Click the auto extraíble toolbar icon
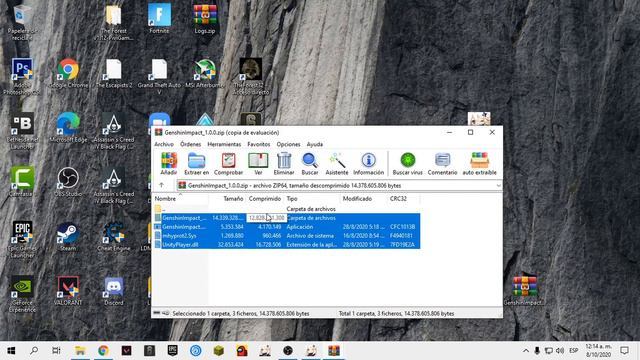Viewport: 640px width, 360px height. (480, 164)
